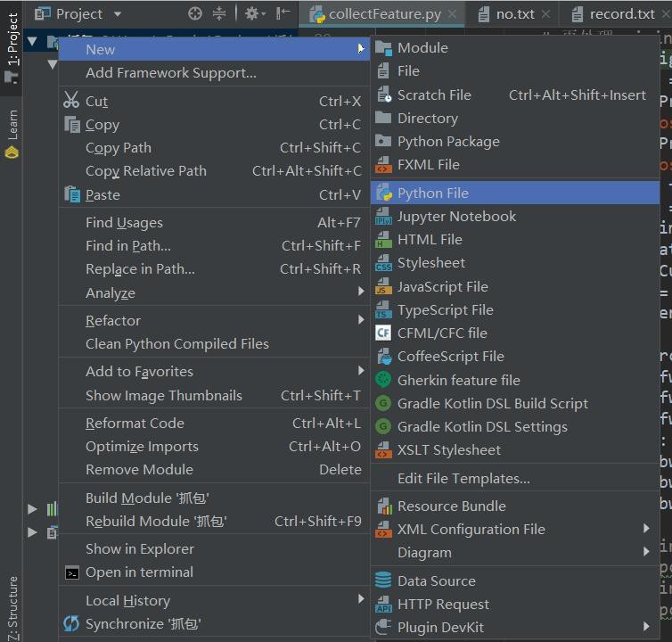Switch to the record.txt editor tab
The image size is (672, 642).
pyautogui.click(x=614, y=14)
